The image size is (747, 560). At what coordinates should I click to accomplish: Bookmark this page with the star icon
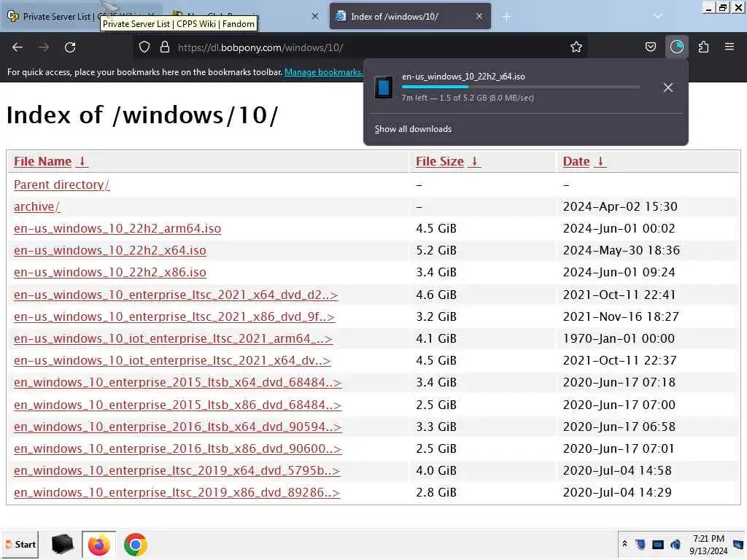click(x=576, y=47)
